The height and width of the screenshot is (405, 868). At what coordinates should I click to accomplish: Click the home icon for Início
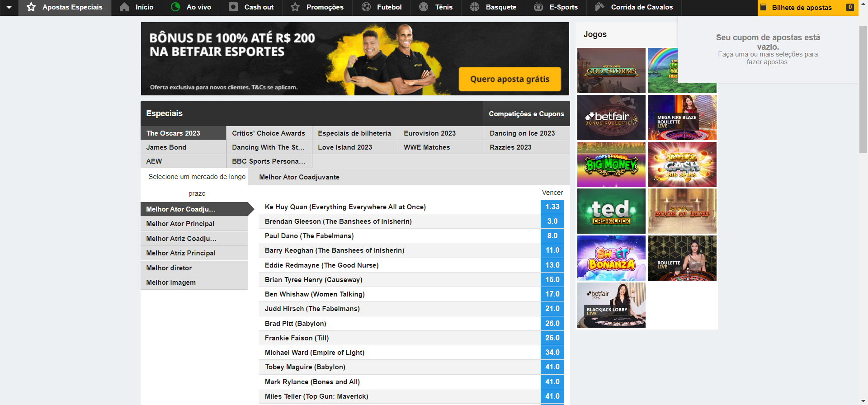tap(124, 7)
